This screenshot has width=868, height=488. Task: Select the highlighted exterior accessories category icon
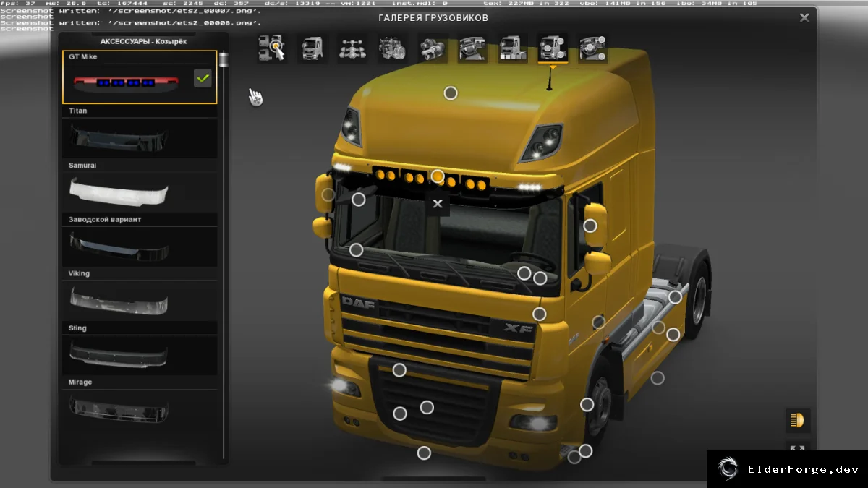(553, 48)
